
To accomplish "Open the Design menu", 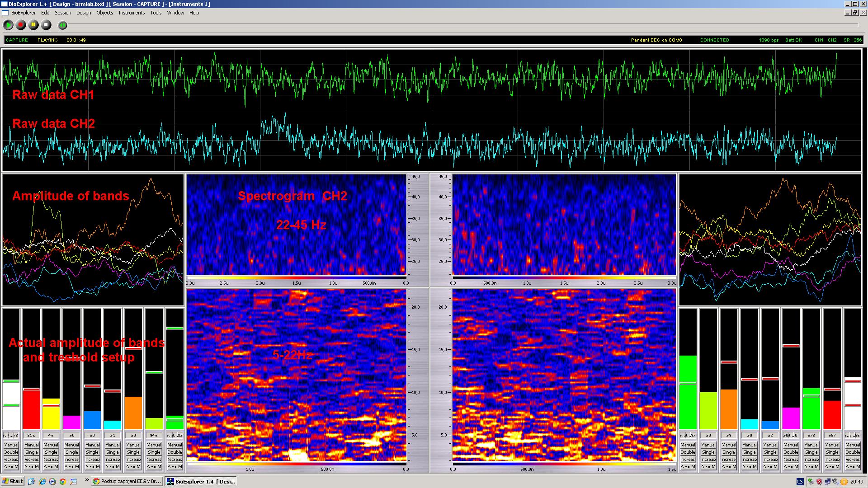I will [83, 13].
